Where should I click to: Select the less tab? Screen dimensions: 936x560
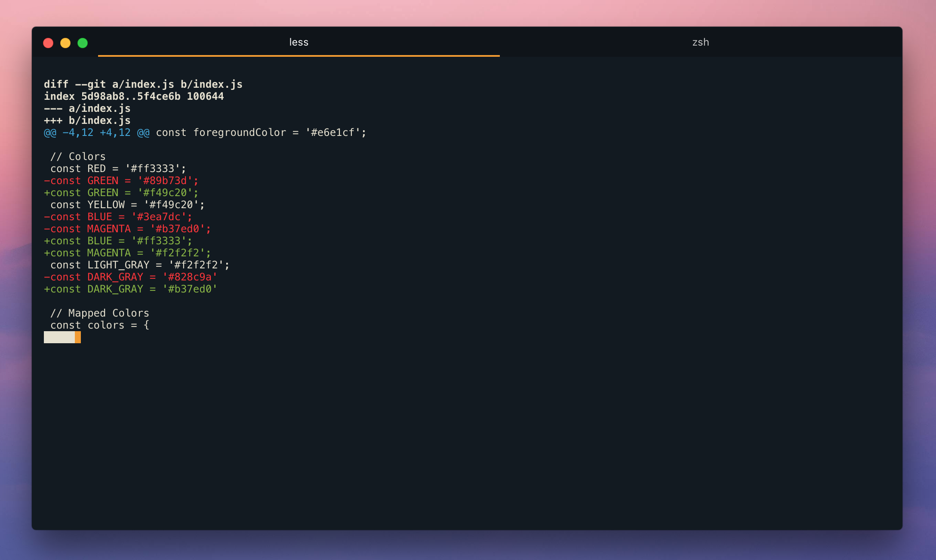[x=299, y=42]
